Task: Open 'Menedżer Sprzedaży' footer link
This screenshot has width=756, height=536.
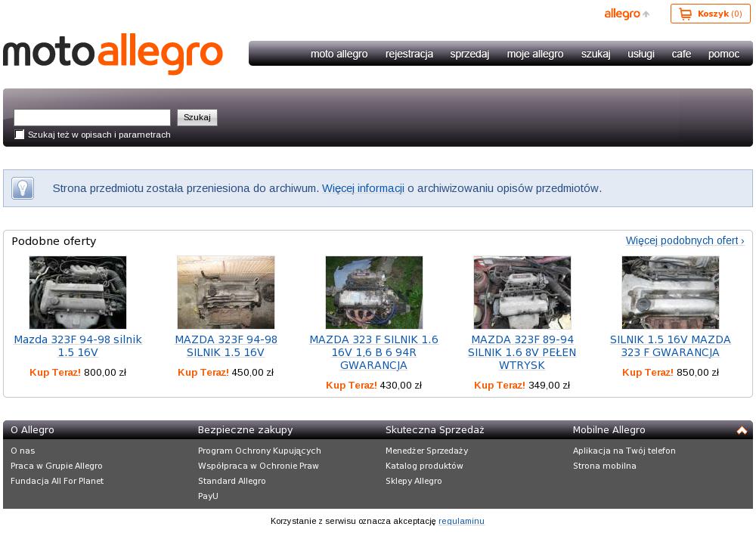Action: point(426,451)
